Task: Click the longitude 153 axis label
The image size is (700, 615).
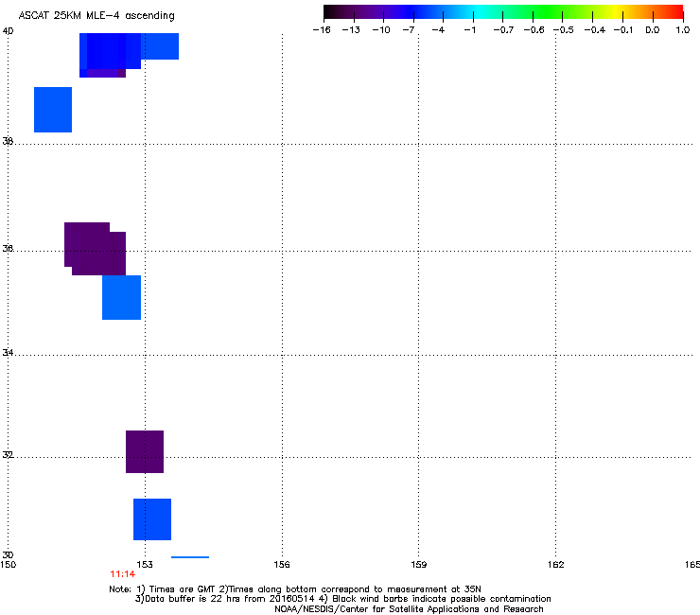Action: click(145, 565)
